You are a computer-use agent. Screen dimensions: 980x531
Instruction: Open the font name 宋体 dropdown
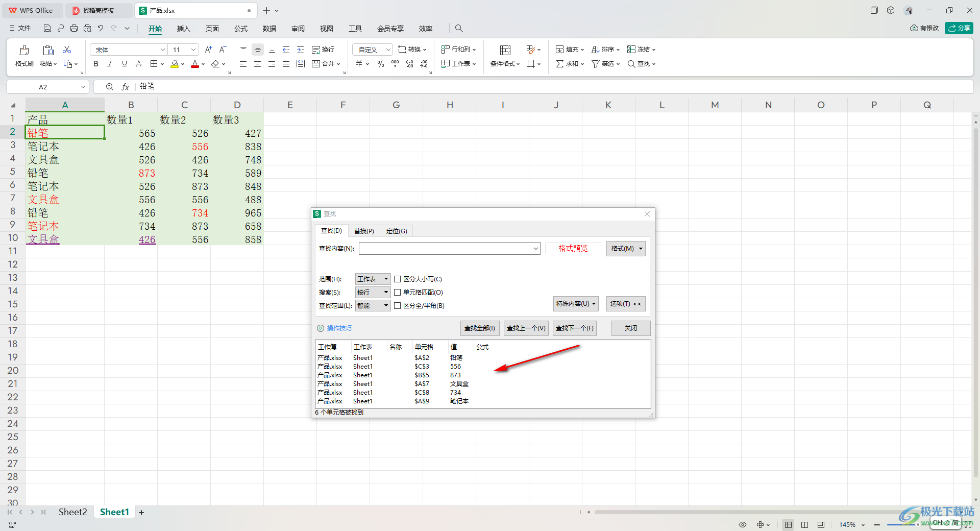pos(163,50)
